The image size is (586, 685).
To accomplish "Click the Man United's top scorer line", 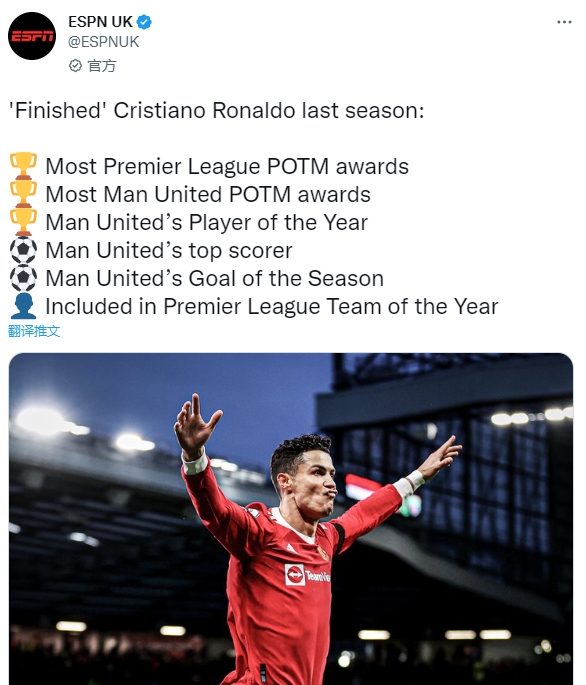I will point(169,251).
